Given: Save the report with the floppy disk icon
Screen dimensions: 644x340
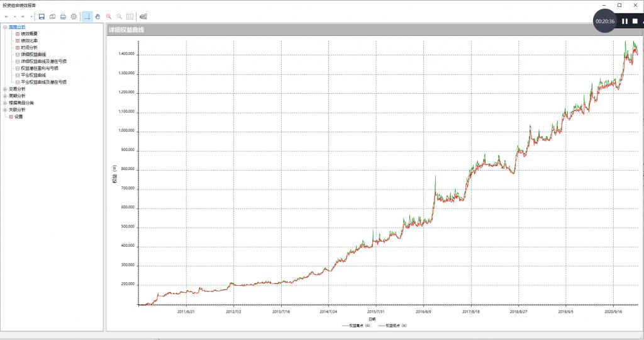Looking at the screenshot, I should [x=42, y=16].
